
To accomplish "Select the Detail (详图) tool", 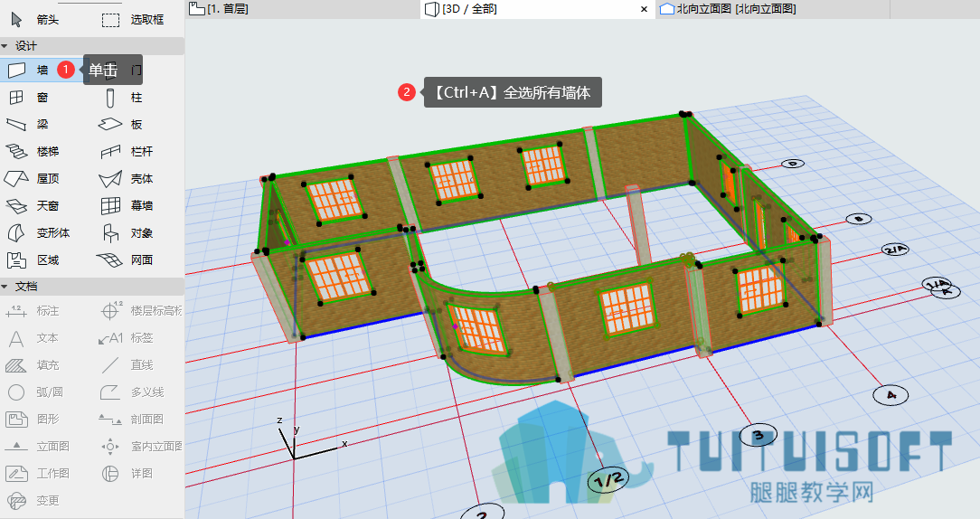I will (127, 474).
